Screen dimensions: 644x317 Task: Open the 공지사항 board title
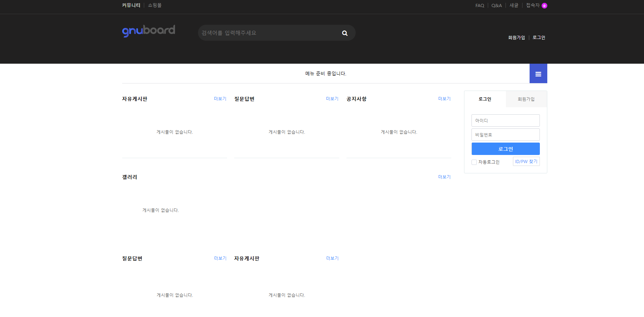point(356,99)
